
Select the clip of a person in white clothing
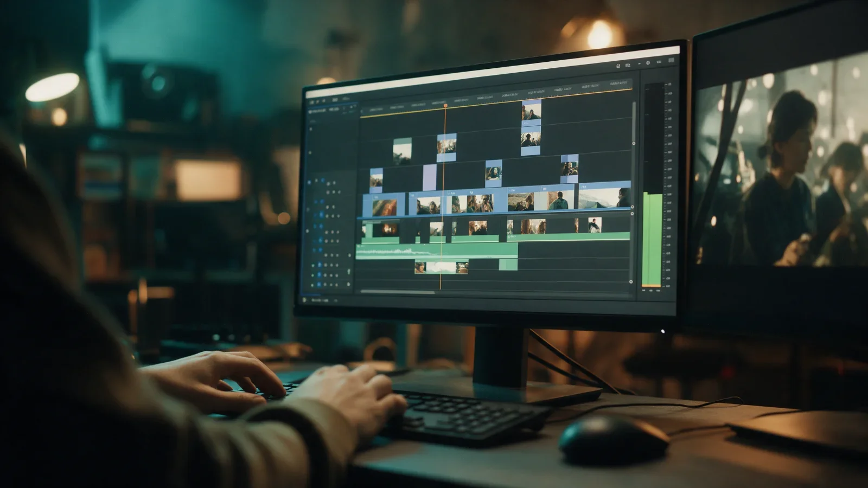tap(595, 225)
